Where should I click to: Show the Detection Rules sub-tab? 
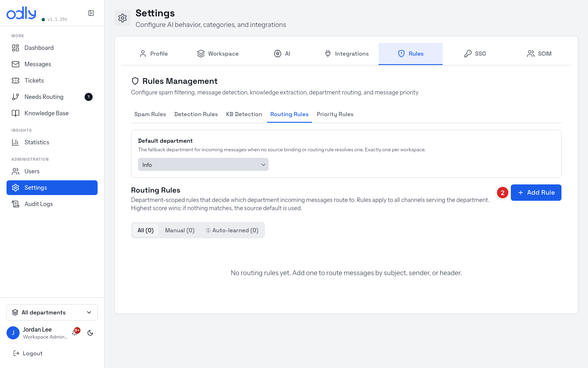[x=196, y=114]
